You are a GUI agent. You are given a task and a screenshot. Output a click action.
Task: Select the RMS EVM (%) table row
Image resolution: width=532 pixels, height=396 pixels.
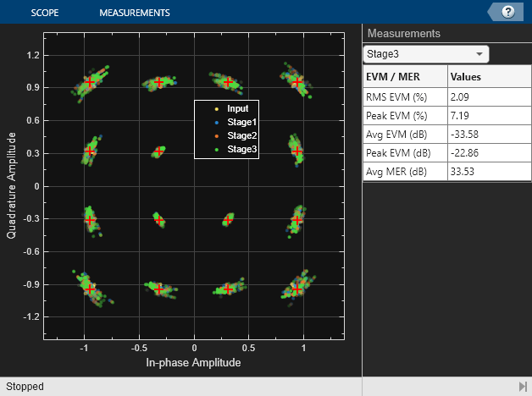[x=404, y=96]
